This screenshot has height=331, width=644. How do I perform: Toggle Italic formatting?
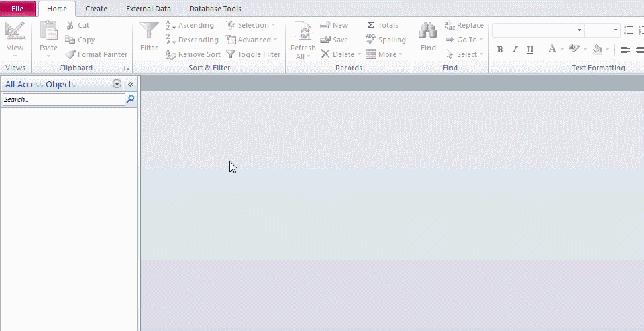515,50
